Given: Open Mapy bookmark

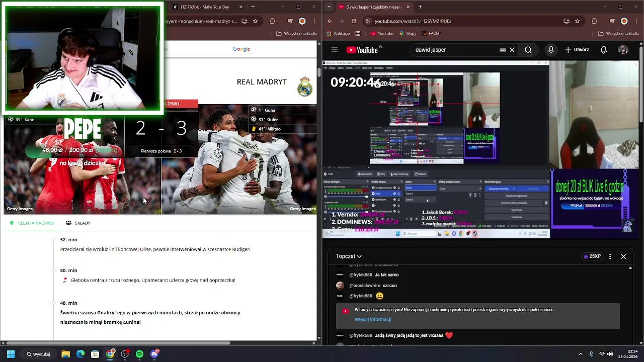Looking at the screenshot, I should pyautogui.click(x=408, y=34).
